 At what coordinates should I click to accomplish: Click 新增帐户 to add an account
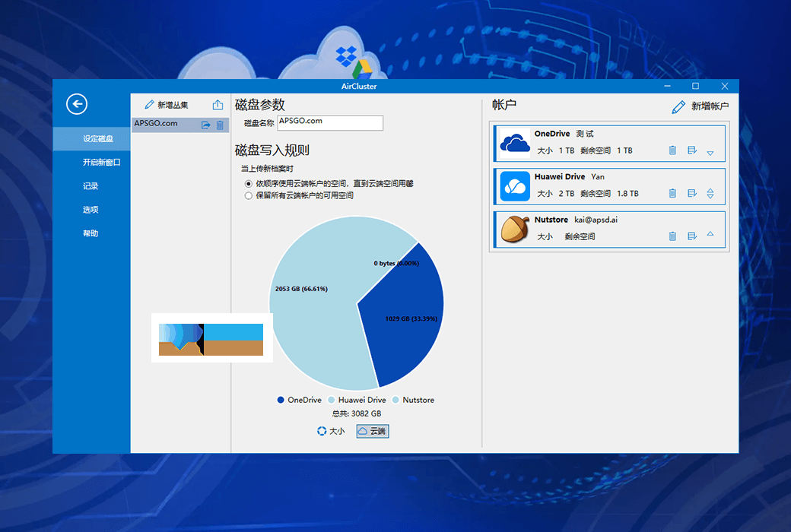(x=710, y=106)
